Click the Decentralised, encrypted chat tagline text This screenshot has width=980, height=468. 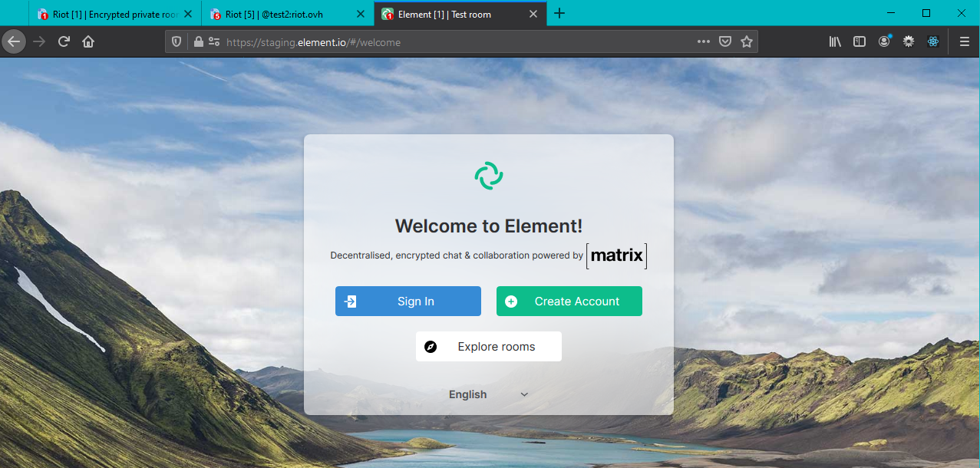[x=457, y=255]
